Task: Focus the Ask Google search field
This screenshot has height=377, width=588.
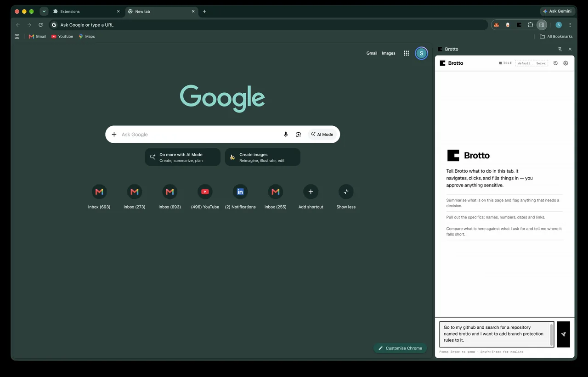Action: (200, 135)
